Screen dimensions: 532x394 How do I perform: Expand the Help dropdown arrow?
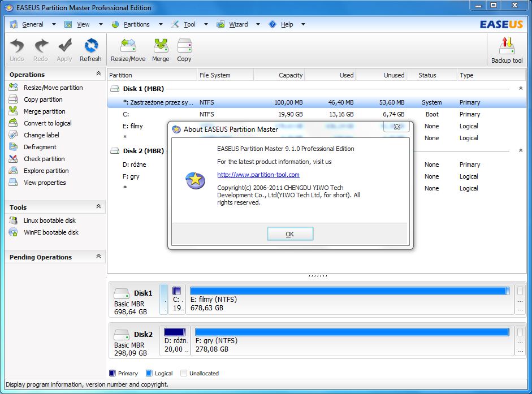304,24
